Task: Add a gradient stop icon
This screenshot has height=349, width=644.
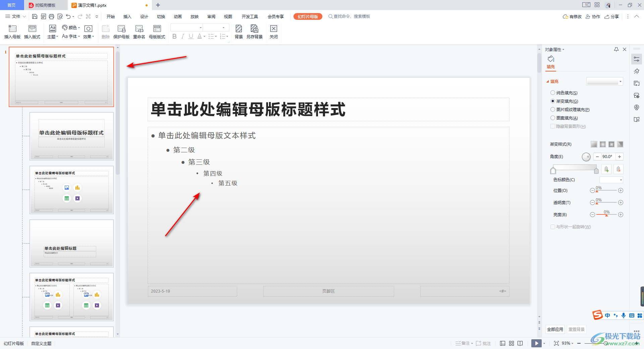Action: point(606,169)
